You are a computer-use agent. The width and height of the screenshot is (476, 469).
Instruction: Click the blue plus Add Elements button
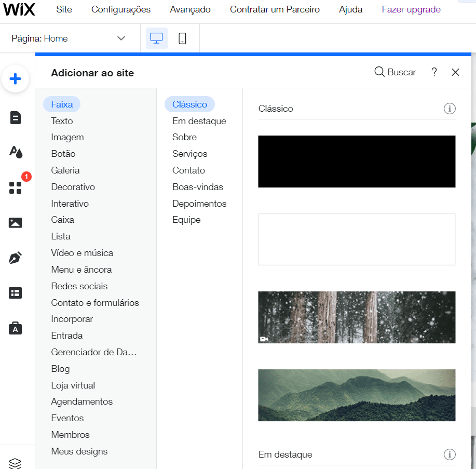(x=15, y=79)
